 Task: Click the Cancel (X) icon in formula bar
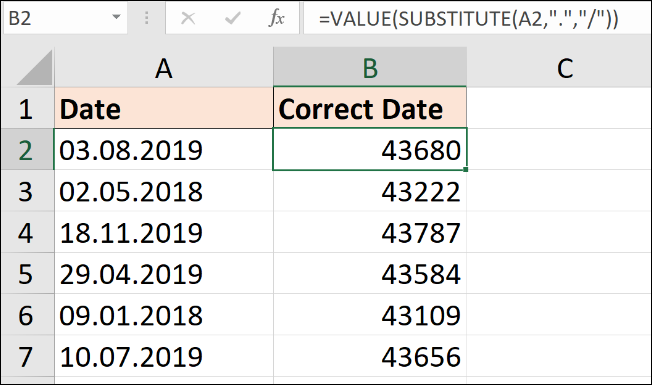tap(188, 18)
